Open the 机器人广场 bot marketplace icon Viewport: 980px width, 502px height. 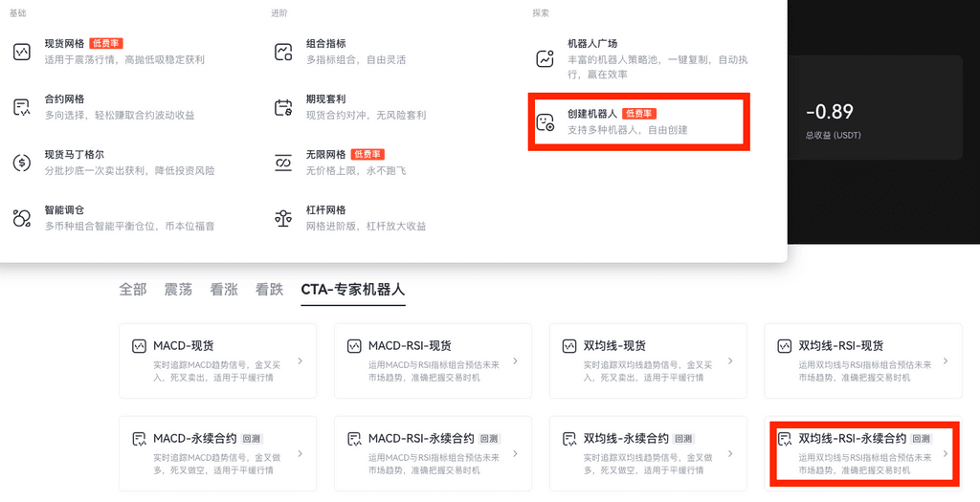[546, 58]
